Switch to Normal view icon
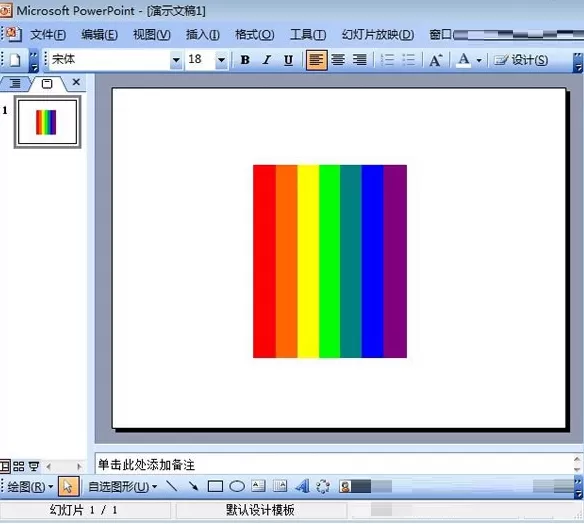Viewport: 584px width, 524px height. tap(5, 466)
